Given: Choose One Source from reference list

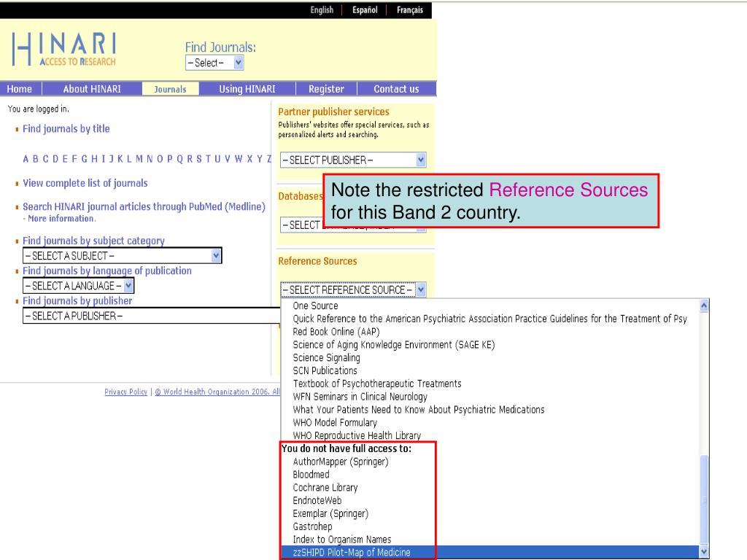Looking at the screenshot, I should 490,306.
